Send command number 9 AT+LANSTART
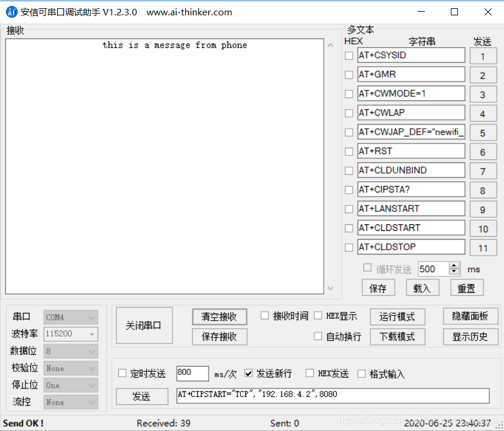This screenshot has height=431, width=504. [483, 210]
